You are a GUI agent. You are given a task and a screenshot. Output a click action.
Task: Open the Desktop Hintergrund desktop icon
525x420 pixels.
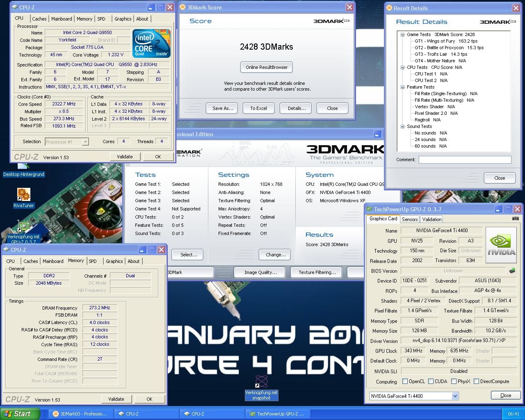pyautogui.click(x=23, y=170)
